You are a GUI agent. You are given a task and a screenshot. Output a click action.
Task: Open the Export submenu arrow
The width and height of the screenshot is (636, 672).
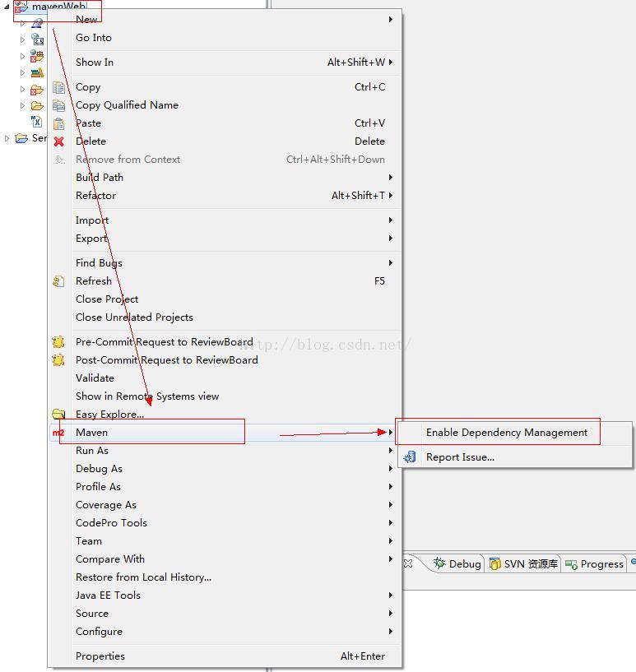point(391,239)
